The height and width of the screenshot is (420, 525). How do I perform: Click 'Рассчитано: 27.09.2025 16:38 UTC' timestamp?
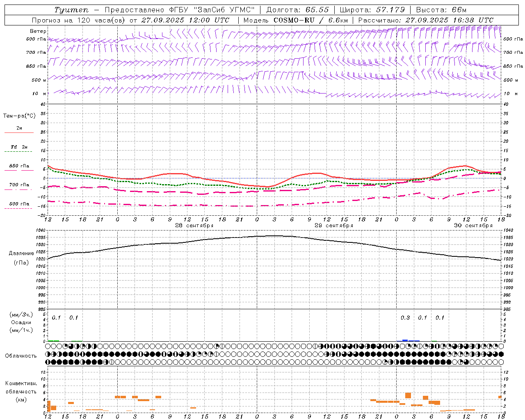pyautogui.click(x=426, y=20)
